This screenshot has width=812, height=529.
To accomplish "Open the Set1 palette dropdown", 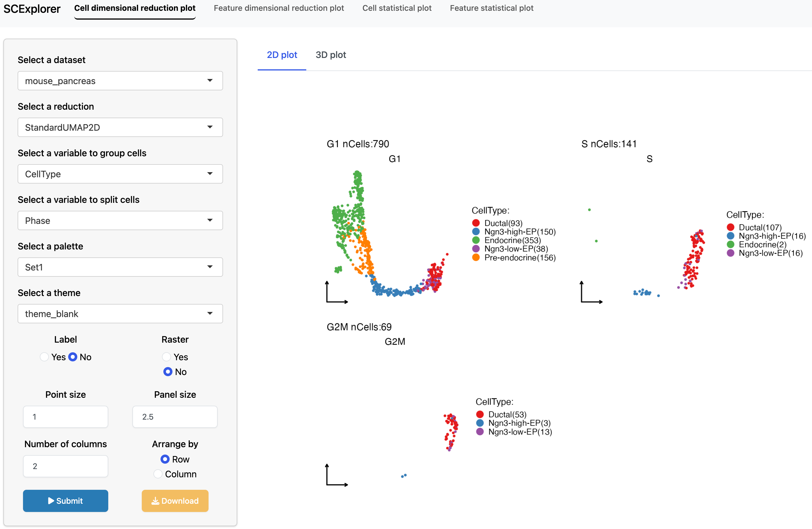I will pyautogui.click(x=120, y=267).
